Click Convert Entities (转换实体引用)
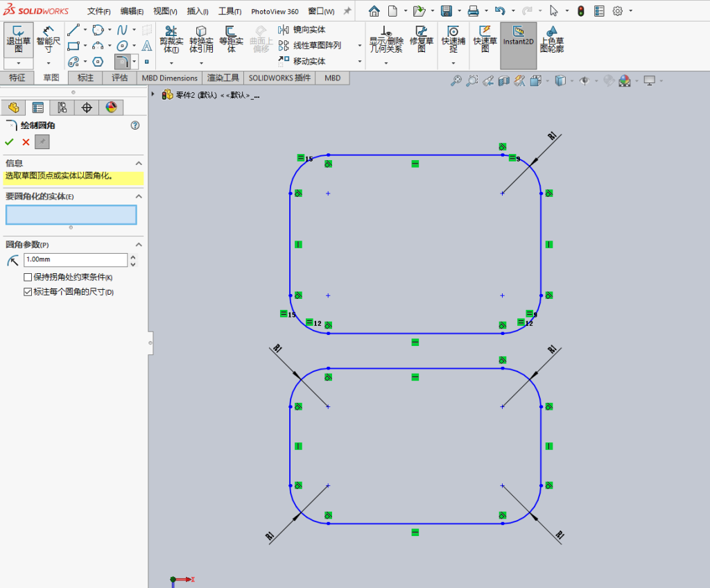This screenshot has height=588, width=710. coord(201,40)
